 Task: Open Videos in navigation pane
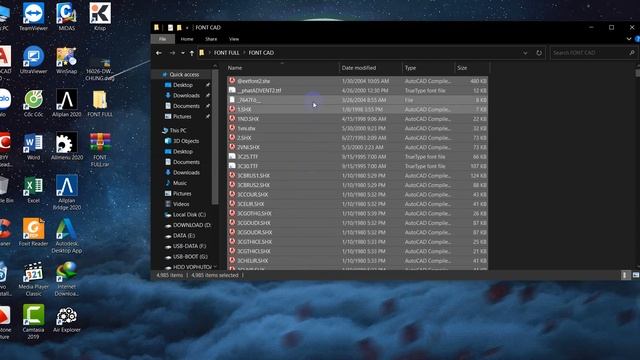(181, 204)
